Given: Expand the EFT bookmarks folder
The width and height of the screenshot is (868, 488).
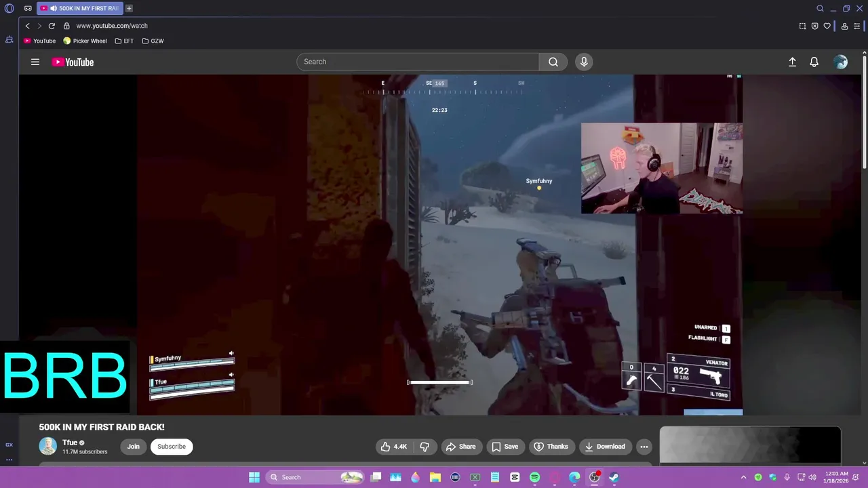Looking at the screenshot, I should pyautogui.click(x=124, y=41).
